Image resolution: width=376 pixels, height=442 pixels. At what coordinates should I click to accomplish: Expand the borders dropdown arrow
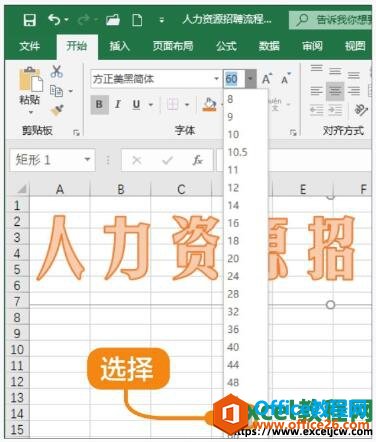pos(187,105)
